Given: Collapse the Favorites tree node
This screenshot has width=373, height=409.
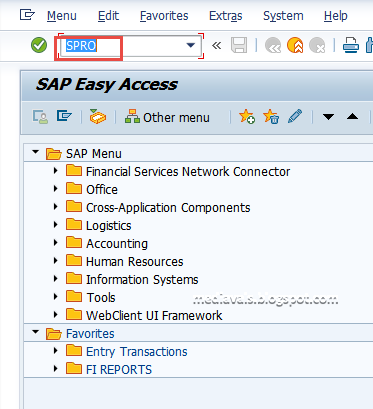Looking at the screenshot, I should 35,332.
